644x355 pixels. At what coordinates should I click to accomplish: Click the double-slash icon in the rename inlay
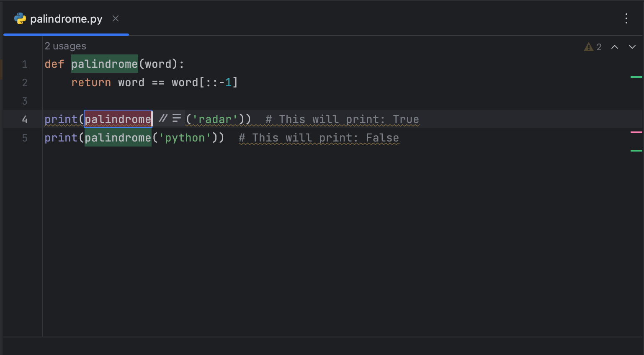pos(163,118)
